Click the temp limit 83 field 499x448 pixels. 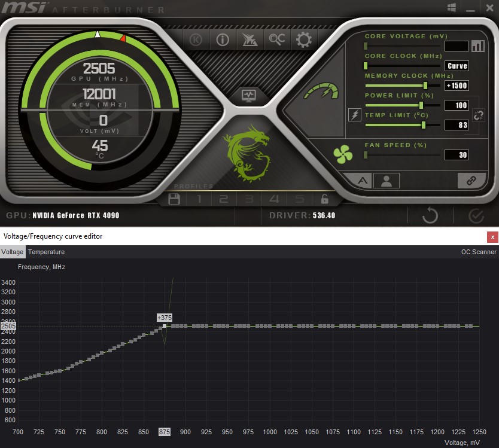point(457,125)
